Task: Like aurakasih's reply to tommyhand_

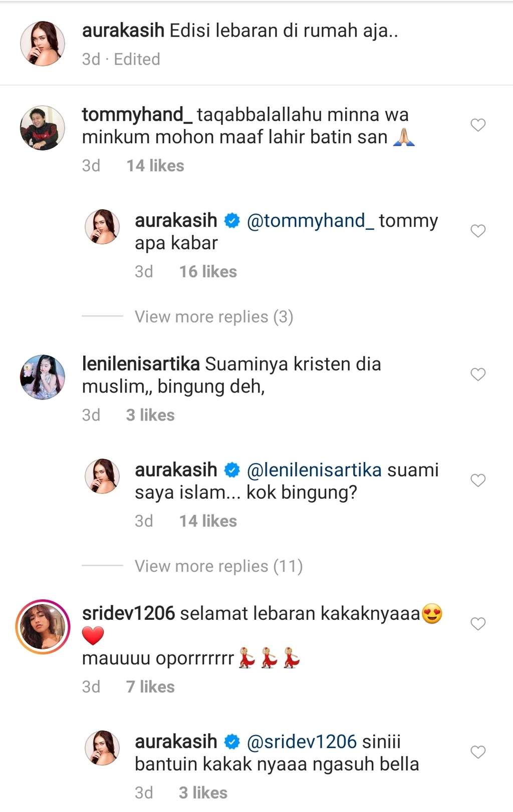Action: click(478, 231)
